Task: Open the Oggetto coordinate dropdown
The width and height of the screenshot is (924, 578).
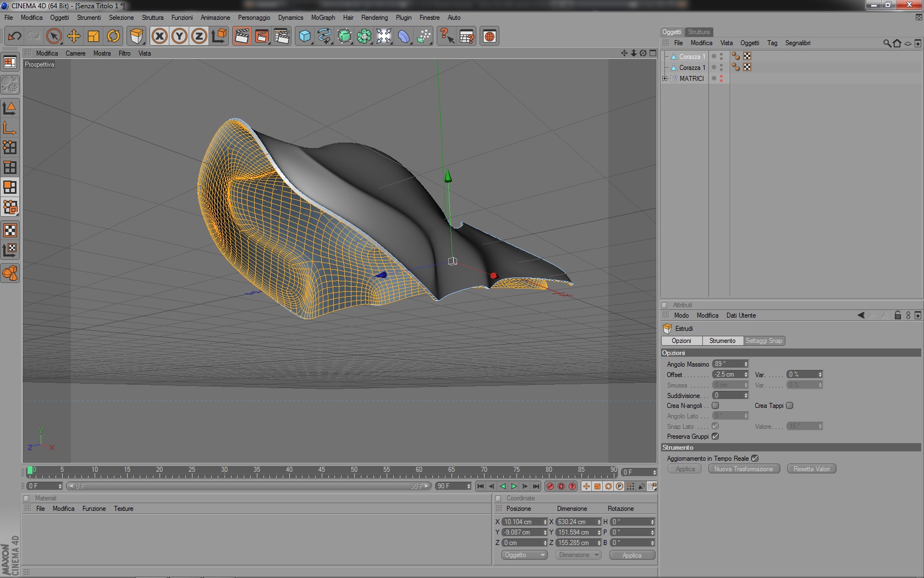Action: tap(524, 555)
